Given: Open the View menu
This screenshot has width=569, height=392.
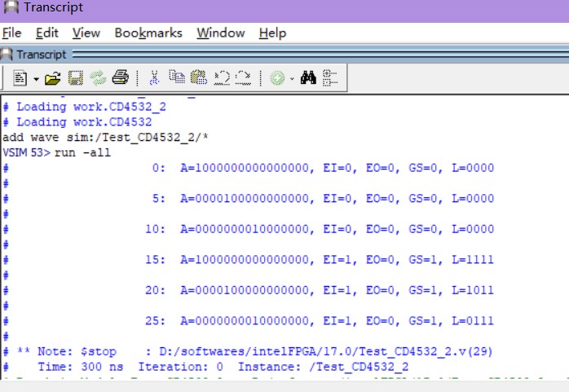Looking at the screenshot, I should coord(86,33).
